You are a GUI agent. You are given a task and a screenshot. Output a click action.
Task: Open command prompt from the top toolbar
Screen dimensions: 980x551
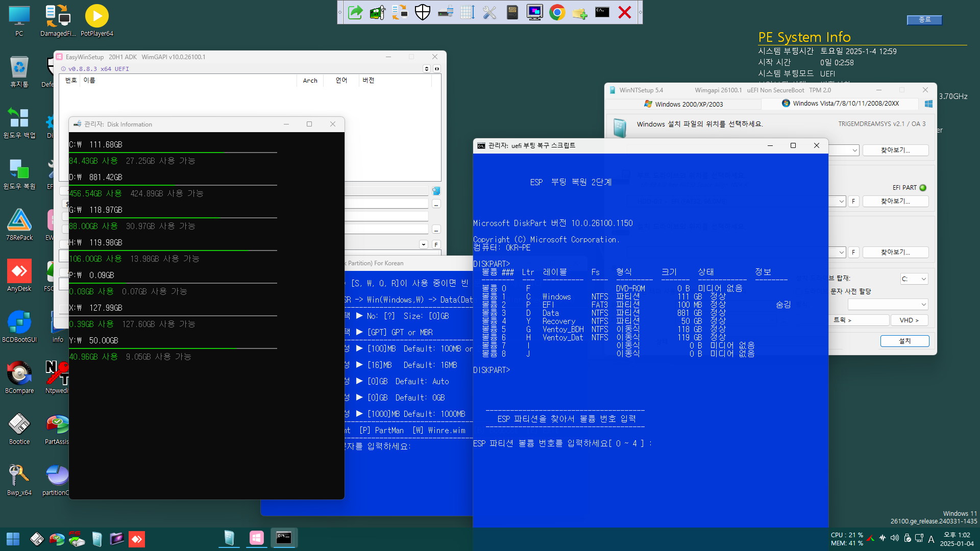point(602,12)
